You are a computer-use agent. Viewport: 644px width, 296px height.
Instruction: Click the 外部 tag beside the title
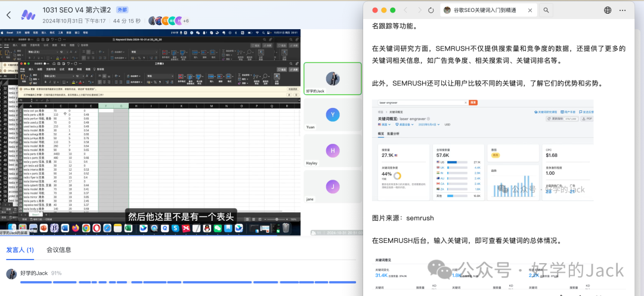pyautogui.click(x=122, y=10)
